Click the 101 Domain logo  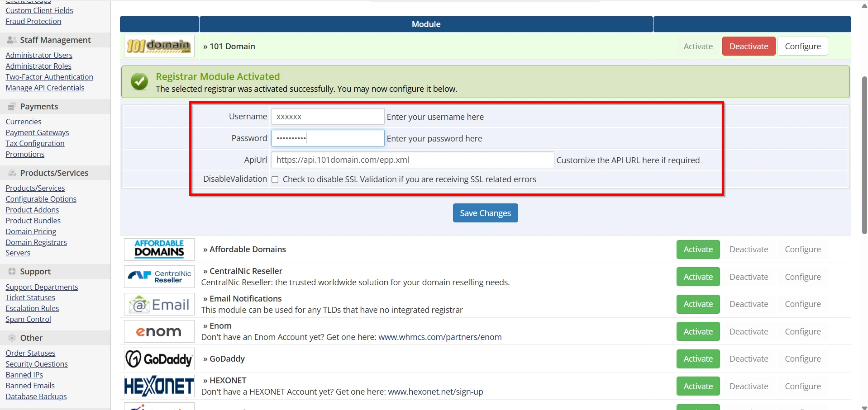pyautogui.click(x=159, y=46)
